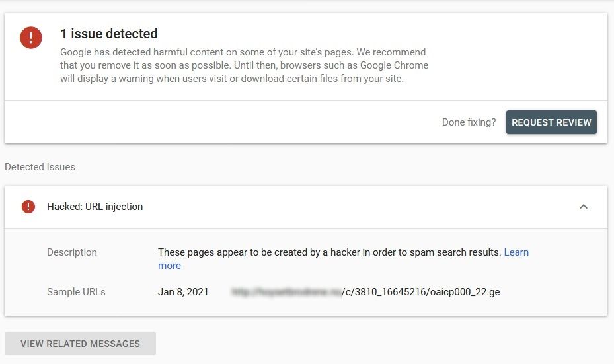The width and height of the screenshot is (614, 364).
Task: Click the "Google Chrome" mention in the warning text
Action: click(x=394, y=65)
